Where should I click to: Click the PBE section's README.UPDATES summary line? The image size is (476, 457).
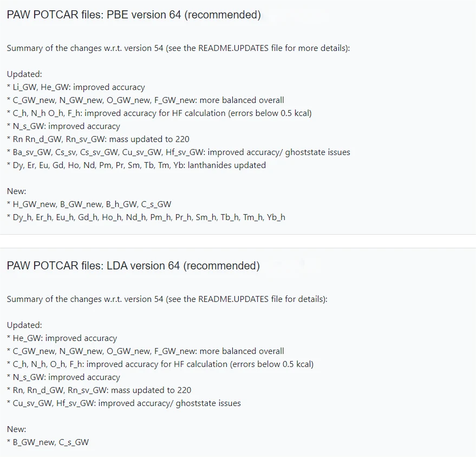[x=178, y=48]
